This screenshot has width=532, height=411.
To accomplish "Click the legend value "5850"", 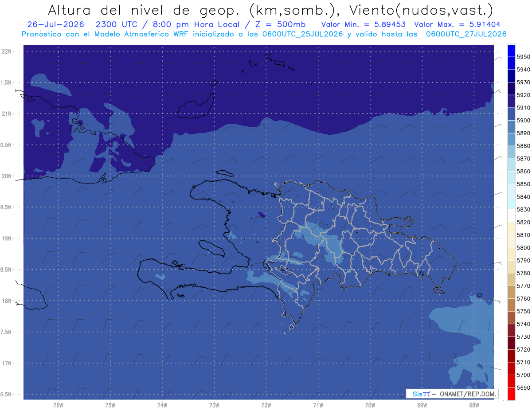I will pos(523,184).
